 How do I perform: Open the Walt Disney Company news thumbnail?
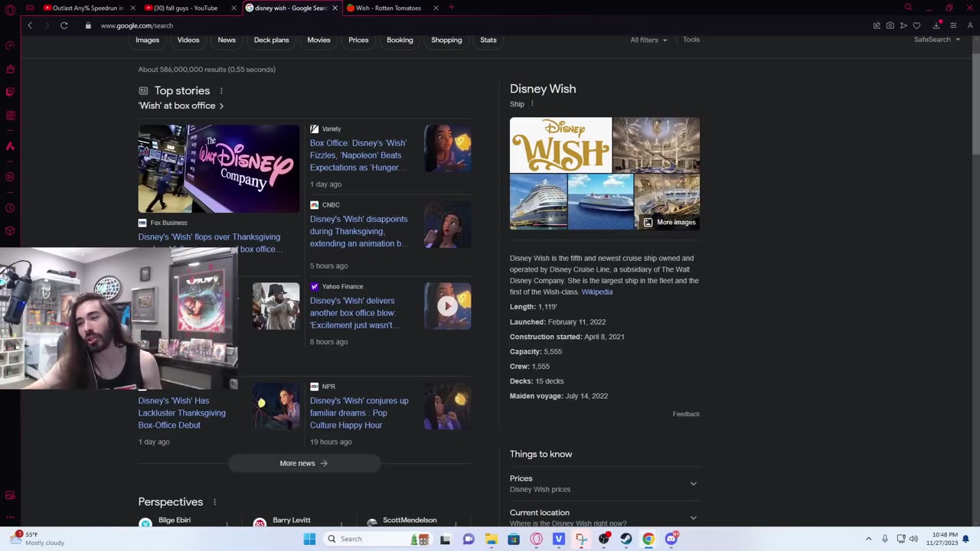(x=219, y=168)
